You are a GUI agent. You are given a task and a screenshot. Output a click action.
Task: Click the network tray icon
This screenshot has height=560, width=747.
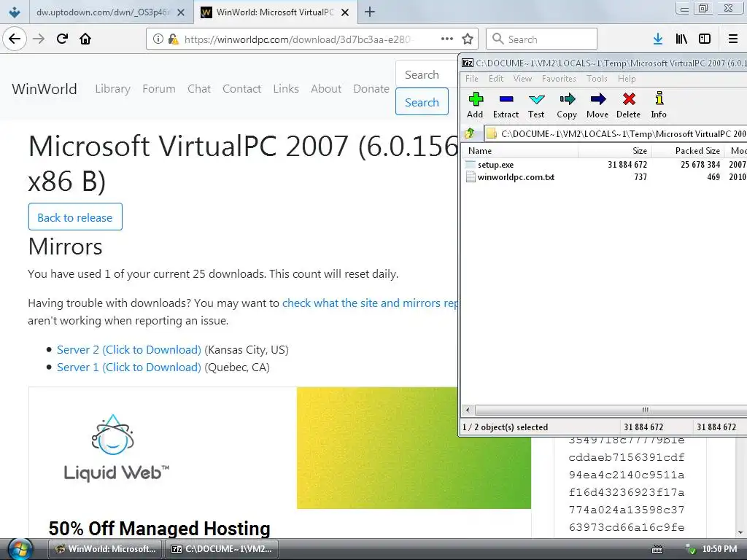[x=690, y=550]
